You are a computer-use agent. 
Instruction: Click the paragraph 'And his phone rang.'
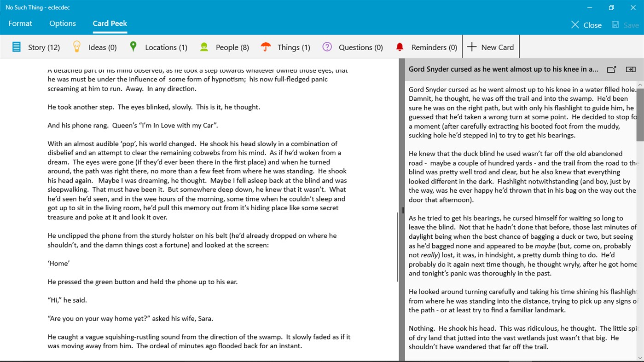133,125
